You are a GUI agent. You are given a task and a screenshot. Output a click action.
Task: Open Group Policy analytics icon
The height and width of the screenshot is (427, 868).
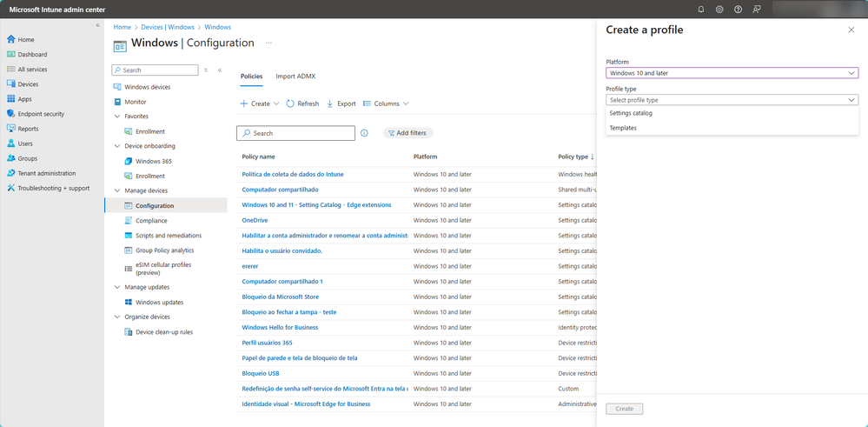(129, 250)
